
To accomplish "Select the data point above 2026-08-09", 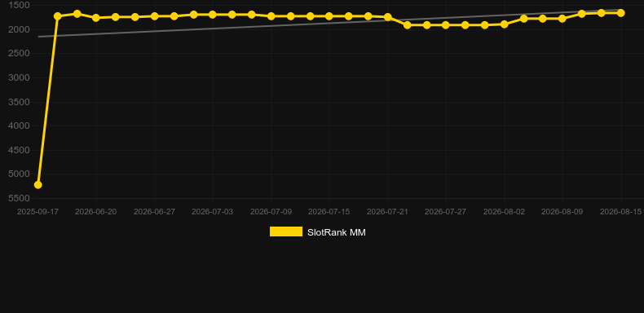I will point(562,19).
